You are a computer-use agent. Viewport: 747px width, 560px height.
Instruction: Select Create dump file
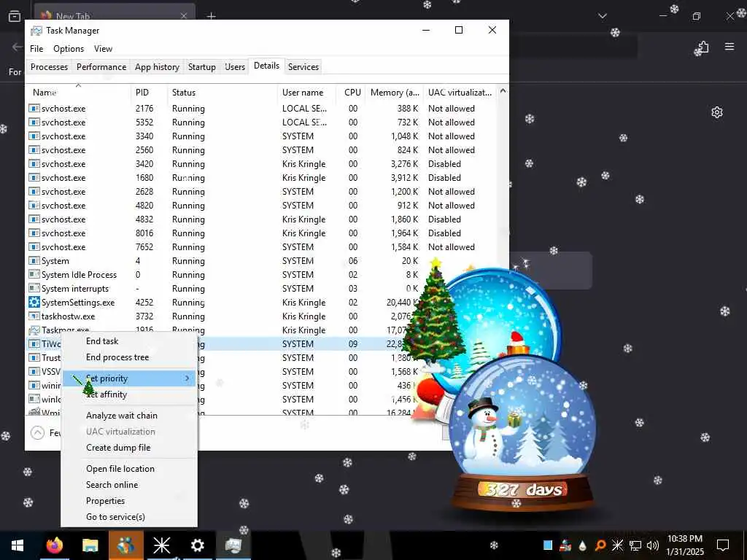[x=129, y=448]
